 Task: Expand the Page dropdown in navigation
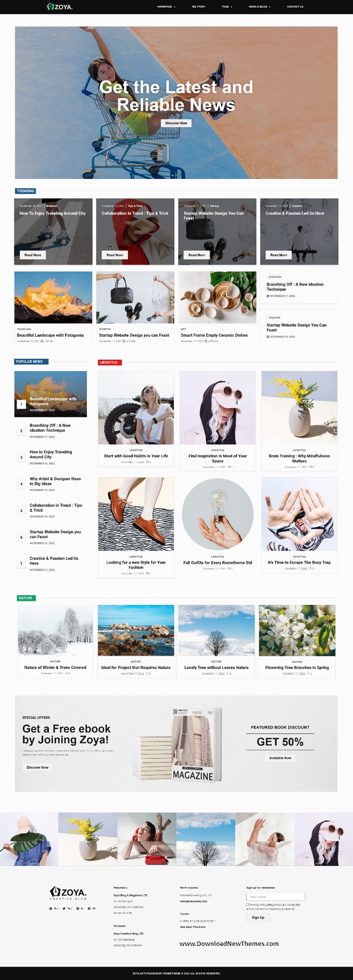click(x=227, y=7)
